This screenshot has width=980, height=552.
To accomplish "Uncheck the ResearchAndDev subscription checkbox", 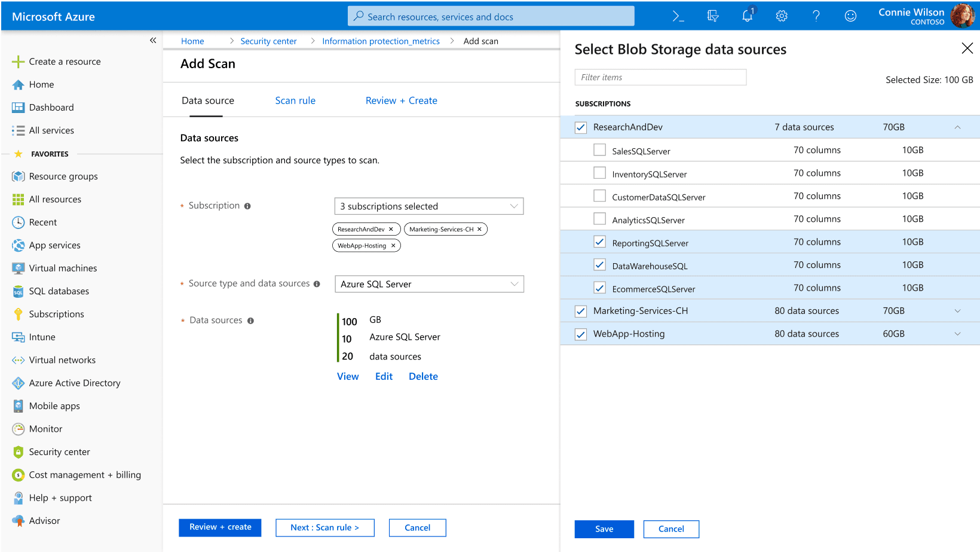I will point(581,127).
